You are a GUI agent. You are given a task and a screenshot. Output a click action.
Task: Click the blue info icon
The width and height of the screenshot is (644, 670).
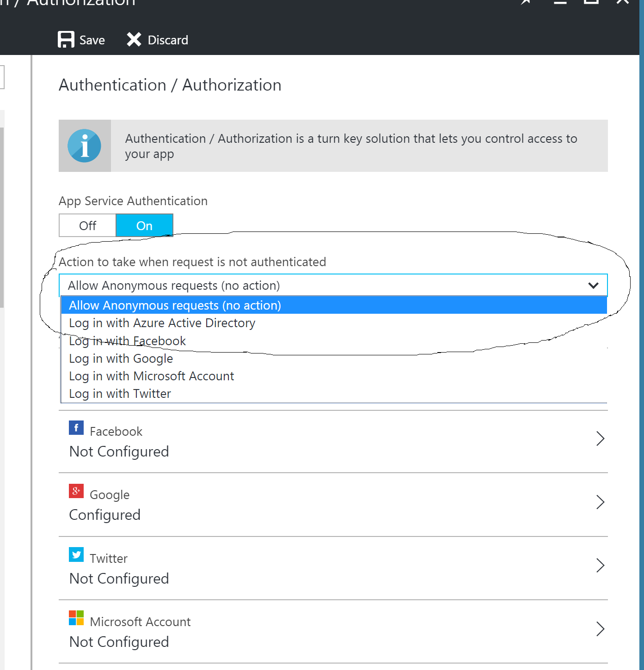pos(84,146)
